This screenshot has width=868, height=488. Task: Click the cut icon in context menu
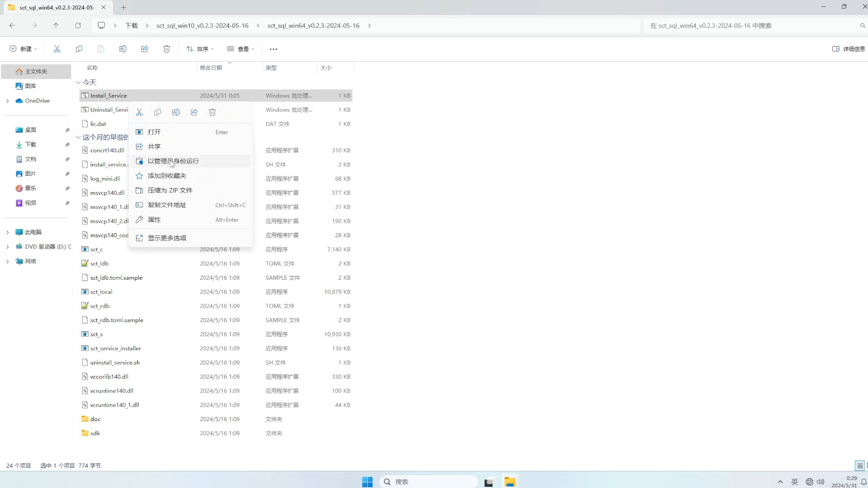(x=139, y=113)
